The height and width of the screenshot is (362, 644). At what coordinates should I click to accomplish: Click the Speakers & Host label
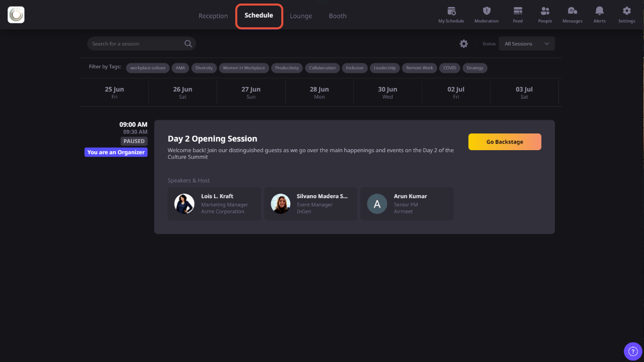pos(189,180)
